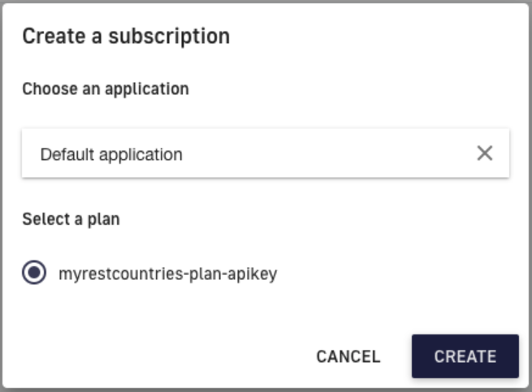Confirm subscription by clicking CREATE
This screenshot has height=392, width=532.
pyautogui.click(x=465, y=356)
